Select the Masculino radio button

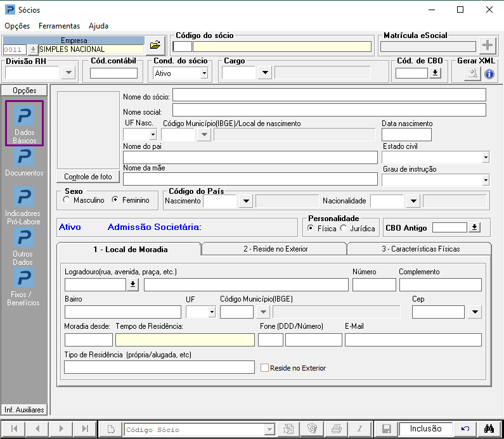pyautogui.click(x=66, y=200)
